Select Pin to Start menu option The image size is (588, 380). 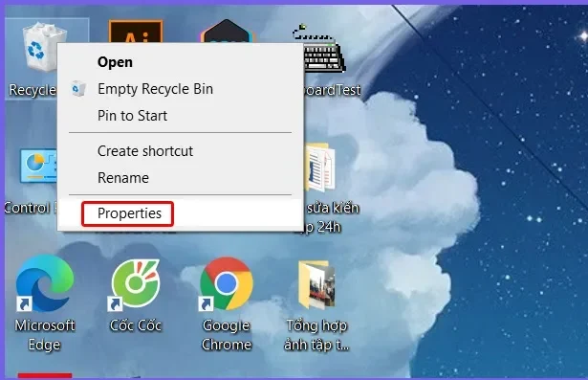[x=132, y=116]
